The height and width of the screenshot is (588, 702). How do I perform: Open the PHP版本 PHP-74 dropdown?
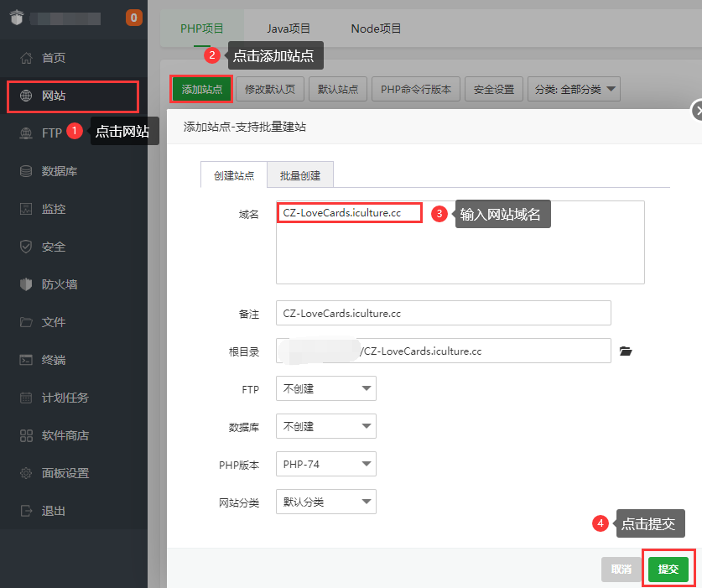click(326, 464)
